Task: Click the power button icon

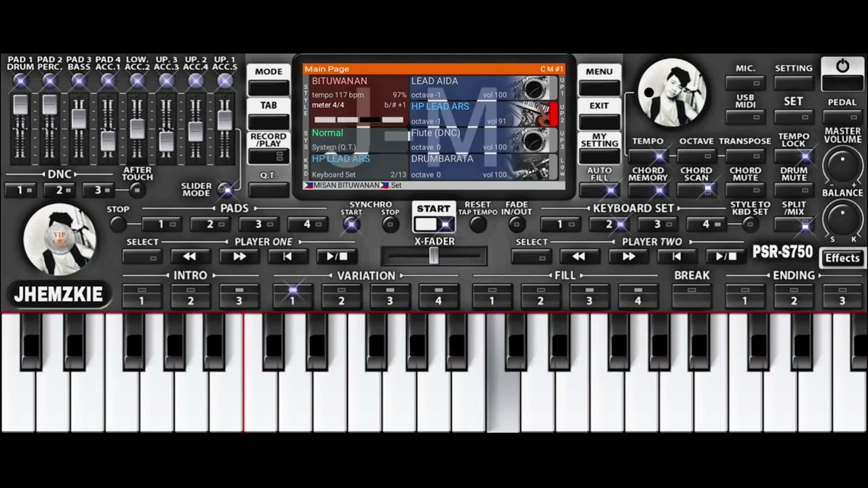Action: point(842,66)
